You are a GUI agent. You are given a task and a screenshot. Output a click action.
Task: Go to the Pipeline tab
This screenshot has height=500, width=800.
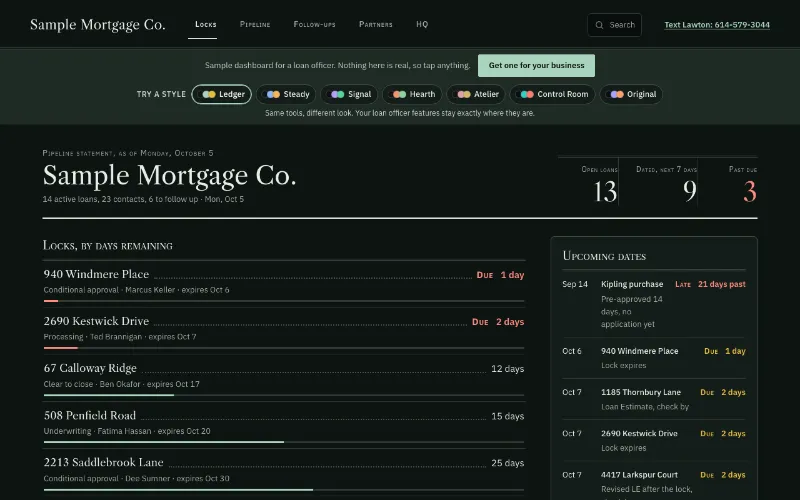click(x=255, y=24)
